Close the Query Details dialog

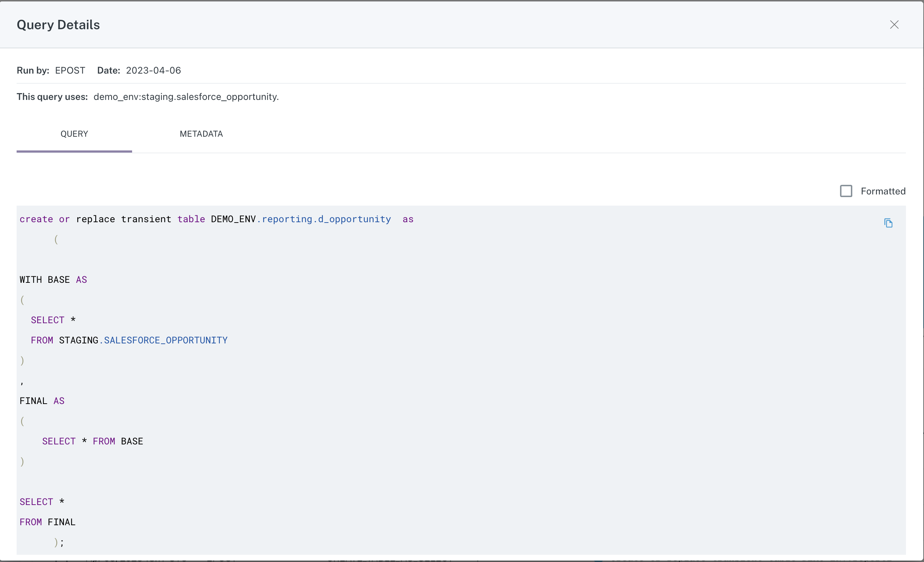(x=894, y=25)
